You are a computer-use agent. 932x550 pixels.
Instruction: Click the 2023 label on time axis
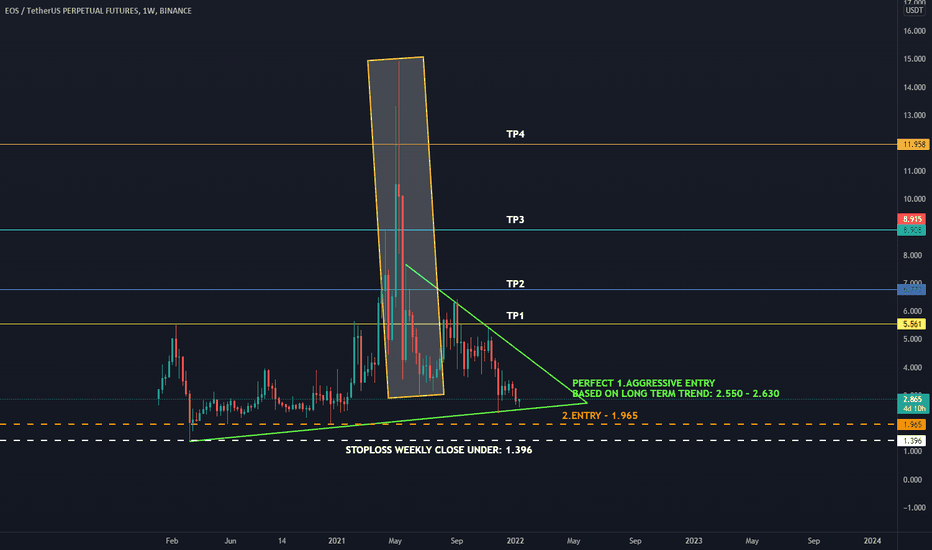[x=693, y=541]
